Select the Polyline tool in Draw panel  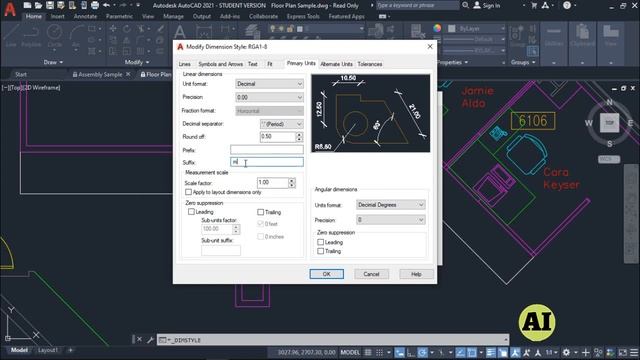tap(31, 36)
